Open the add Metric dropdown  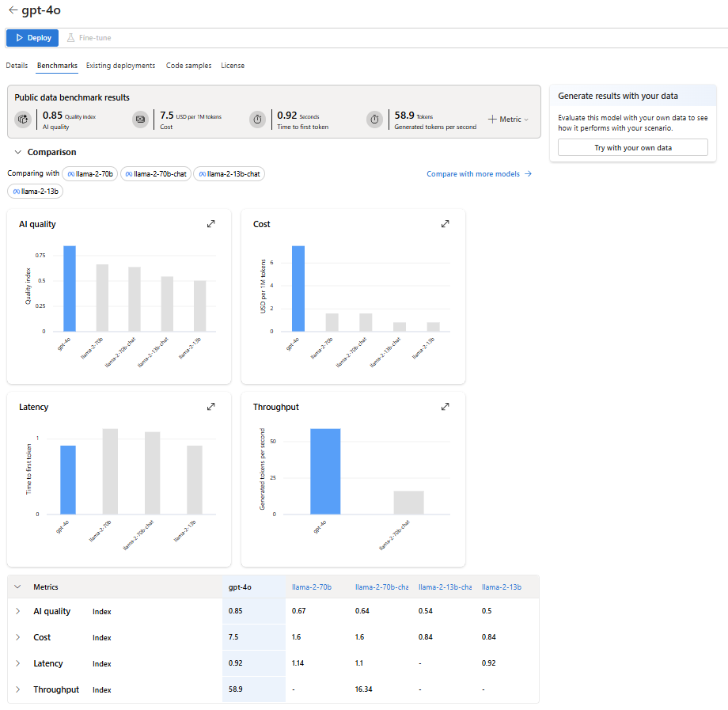508,120
